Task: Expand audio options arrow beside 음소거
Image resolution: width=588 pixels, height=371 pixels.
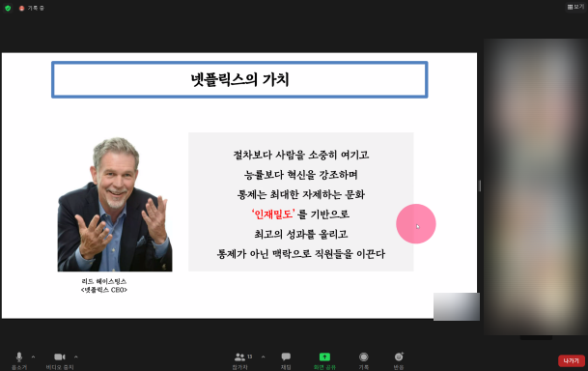Action: (x=34, y=357)
